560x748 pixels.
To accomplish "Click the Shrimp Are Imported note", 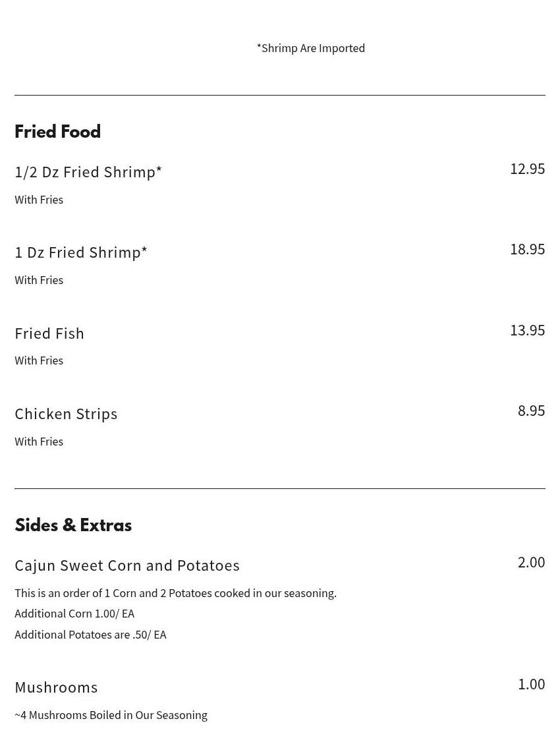I will 311,48.
